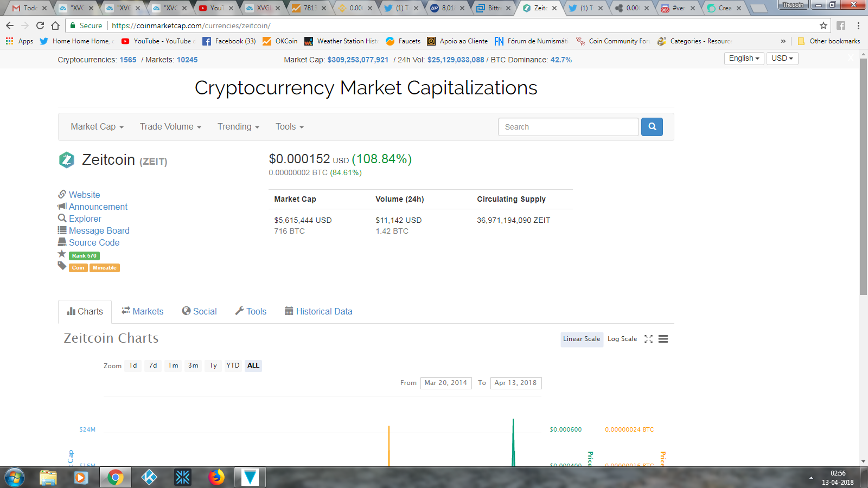Open English language dropdown
868x488 pixels.
click(744, 59)
